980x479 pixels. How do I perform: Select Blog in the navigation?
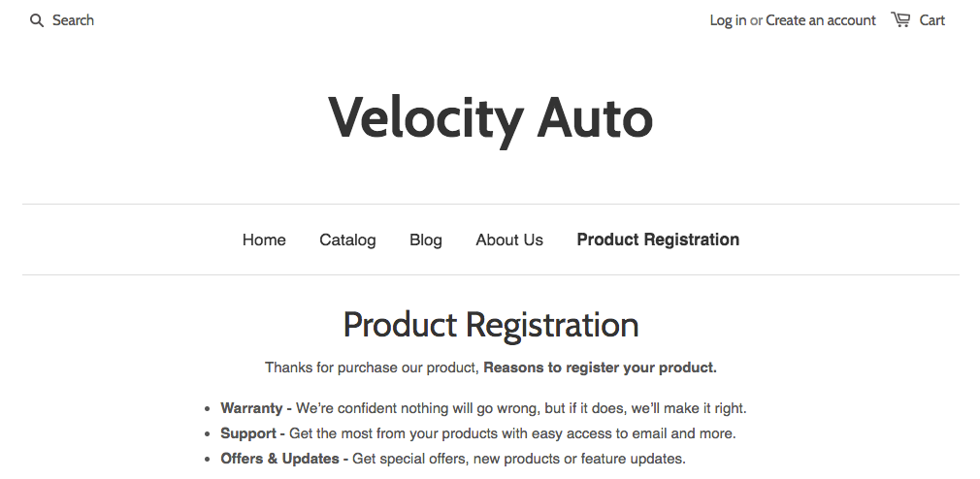pos(426,239)
